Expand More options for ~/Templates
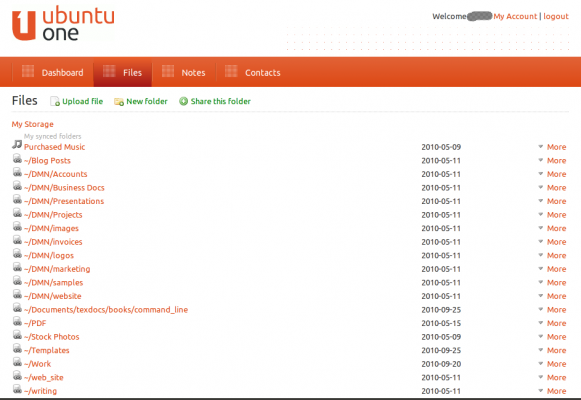The image size is (581, 400). pyautogui.click(x=552, y=350)
